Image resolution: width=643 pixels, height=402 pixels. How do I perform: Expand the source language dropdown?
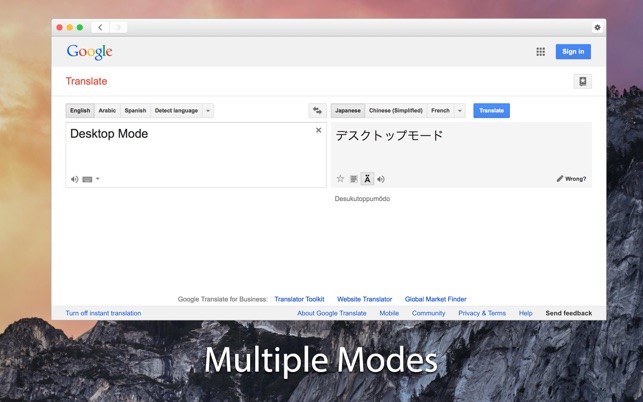[208, 110]
